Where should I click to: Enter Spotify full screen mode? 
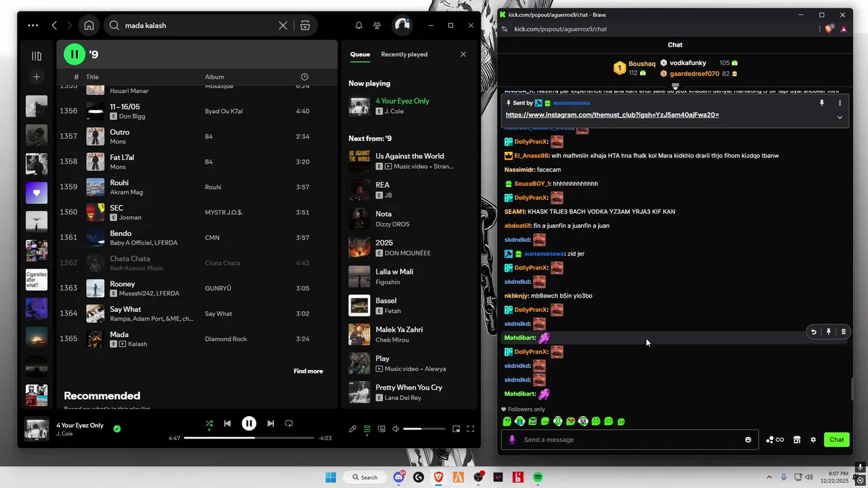tap(471, 428)
